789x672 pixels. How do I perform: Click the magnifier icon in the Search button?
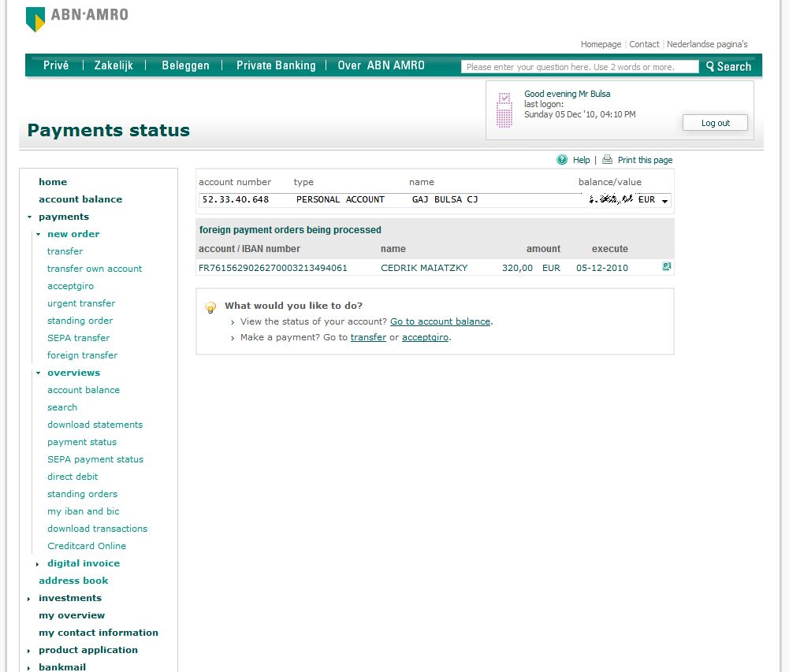(x=710, y=67)
